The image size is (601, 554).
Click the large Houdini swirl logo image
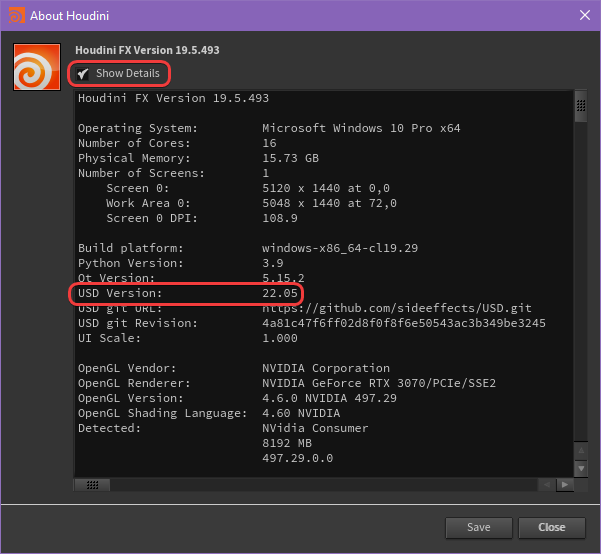point(37,67)
